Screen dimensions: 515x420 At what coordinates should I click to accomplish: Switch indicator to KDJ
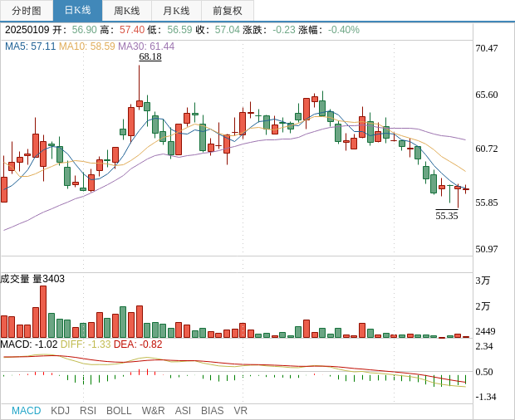point(60,411)
